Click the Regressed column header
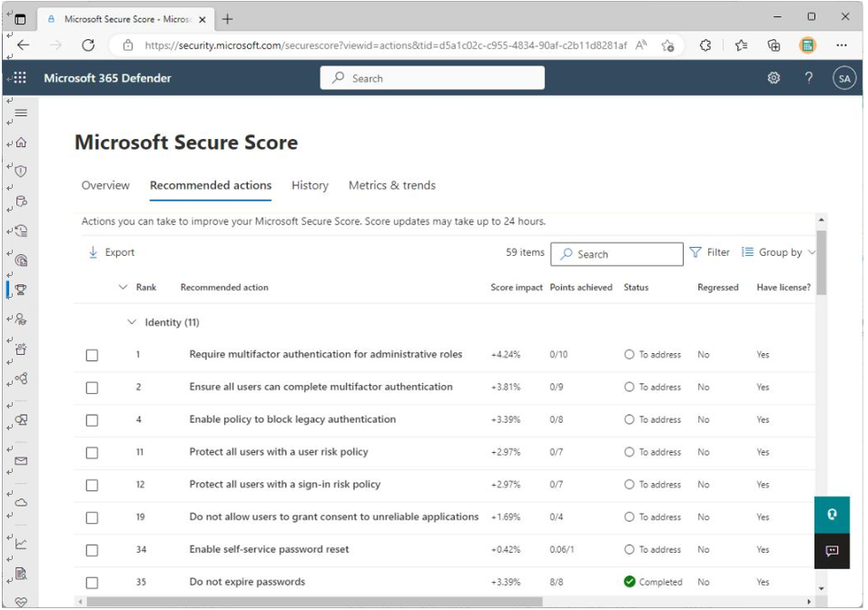 pyautogui.click(x=718, y=287)
